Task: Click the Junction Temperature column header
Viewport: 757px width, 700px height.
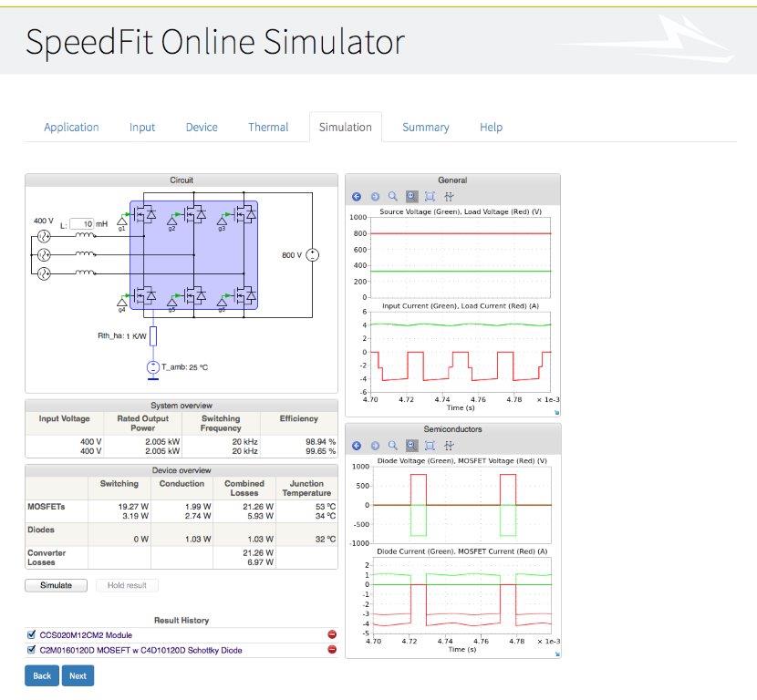Action: coord(306,489)
